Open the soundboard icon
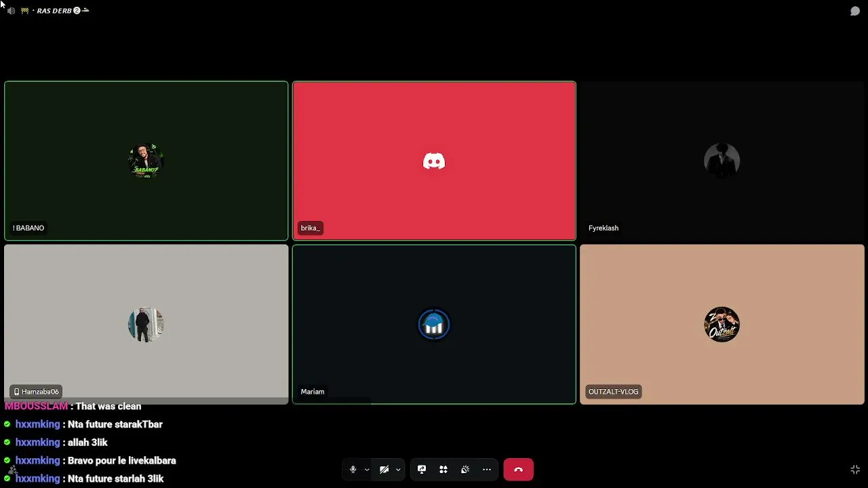The height and width of the screenshot is (488, 868). (x=465, y=470)
